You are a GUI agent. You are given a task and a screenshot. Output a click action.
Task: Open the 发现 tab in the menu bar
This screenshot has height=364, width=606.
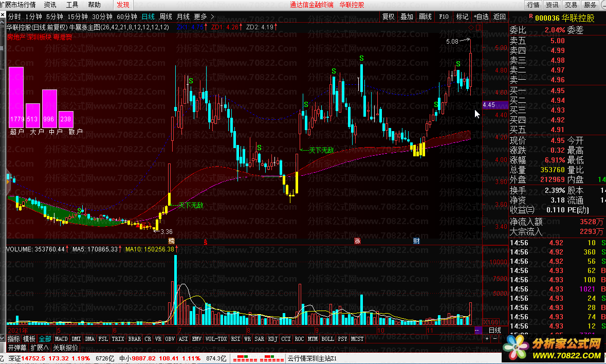point(123,5)
